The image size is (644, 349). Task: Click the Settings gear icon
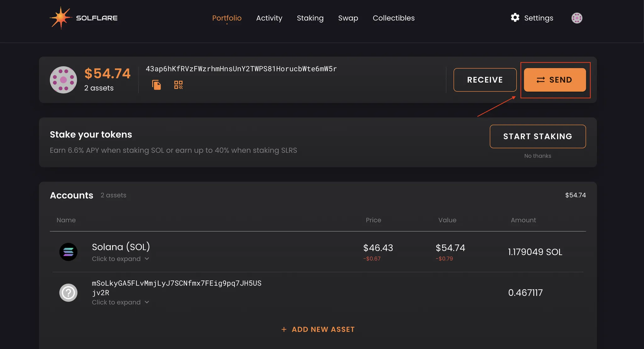pyautogui.click(x=515, y=18)
